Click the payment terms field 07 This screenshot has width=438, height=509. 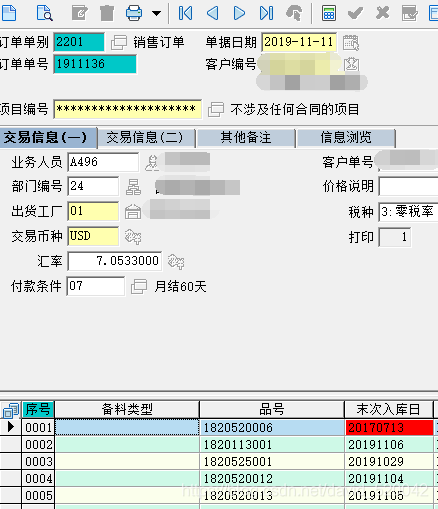tap(96, 286)
